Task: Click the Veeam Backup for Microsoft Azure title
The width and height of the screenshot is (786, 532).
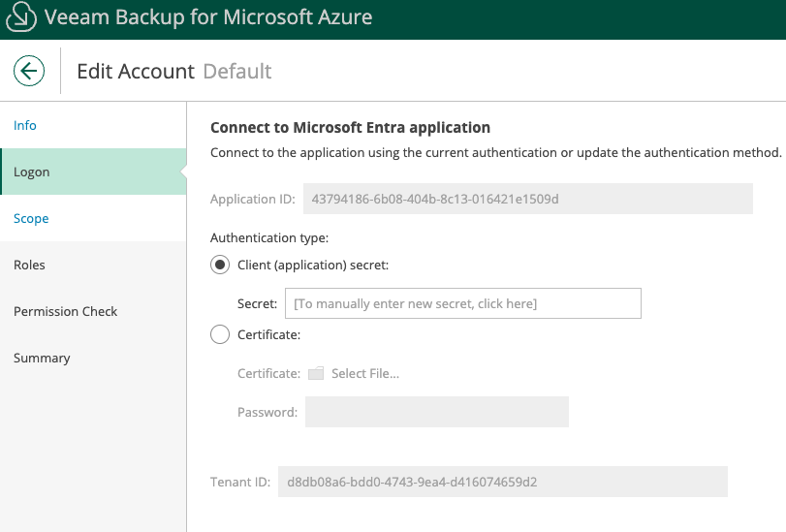Action: coord(208,17)
